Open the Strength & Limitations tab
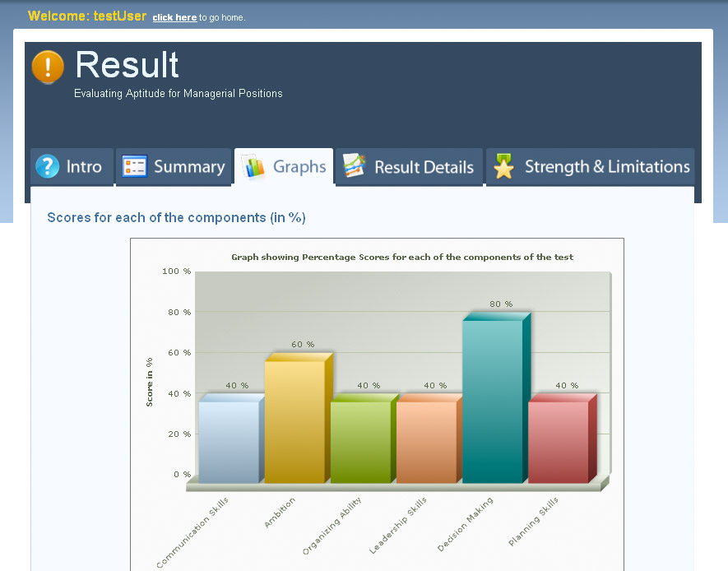Image resolution: width=728 pixels, height=571 pixels. (608, 166)
